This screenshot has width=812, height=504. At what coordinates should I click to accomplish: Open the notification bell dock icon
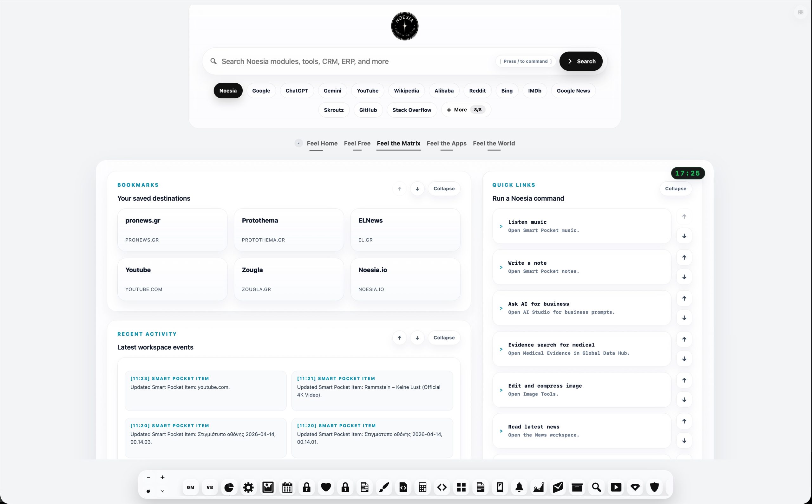pos(519,487)
